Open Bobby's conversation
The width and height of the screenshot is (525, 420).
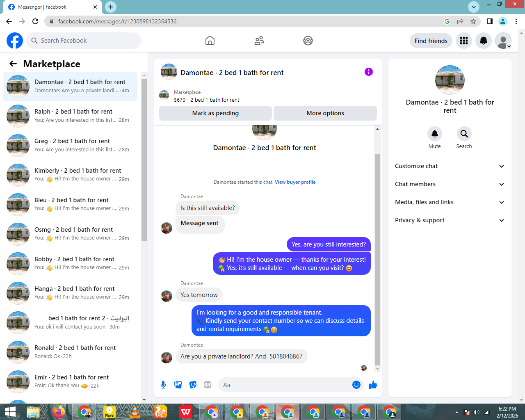click(71, 263)
